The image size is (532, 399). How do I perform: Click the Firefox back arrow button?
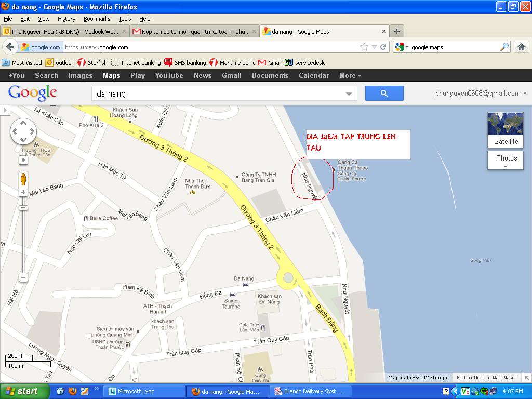pos(10,47)
